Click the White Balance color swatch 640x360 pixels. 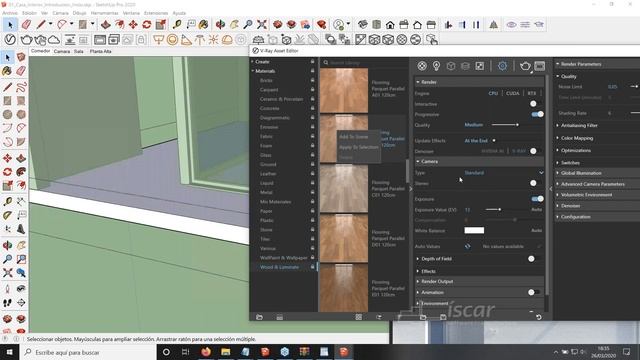474,230
